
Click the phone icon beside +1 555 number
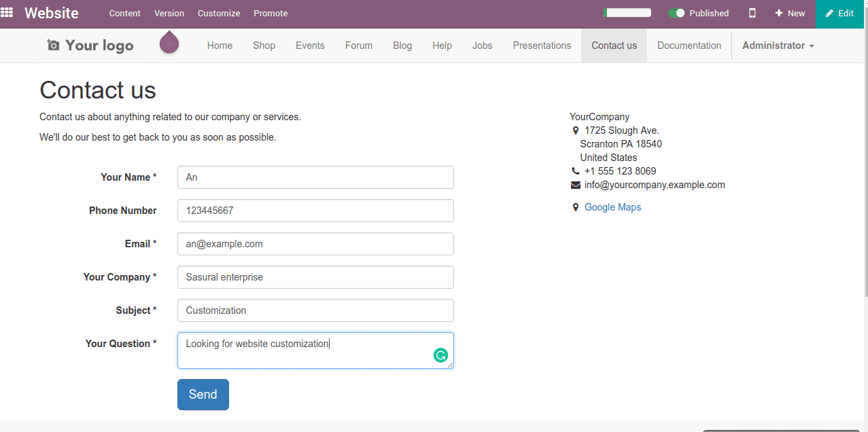(576, 171)
